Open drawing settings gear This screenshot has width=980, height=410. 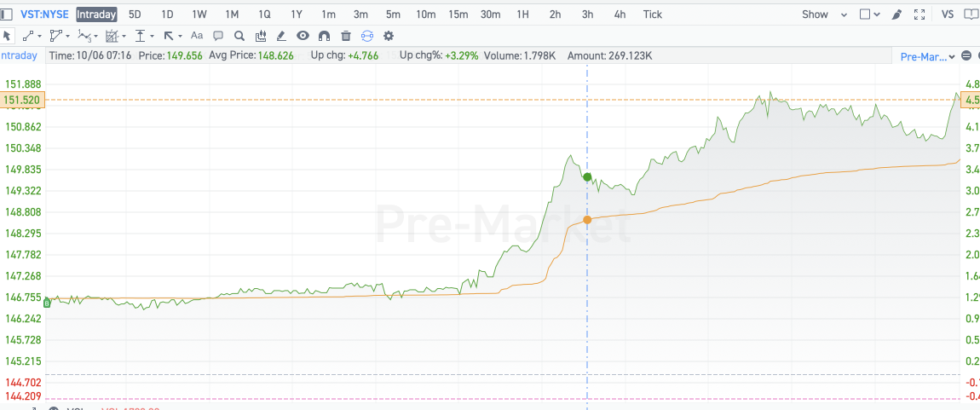pyautogui.click(x=389, y=36)
